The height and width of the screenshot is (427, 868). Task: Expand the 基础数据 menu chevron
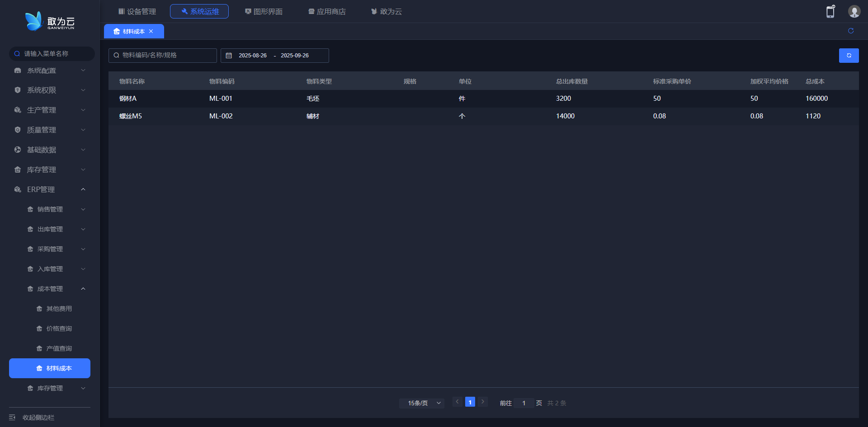(x=83, y=150)
